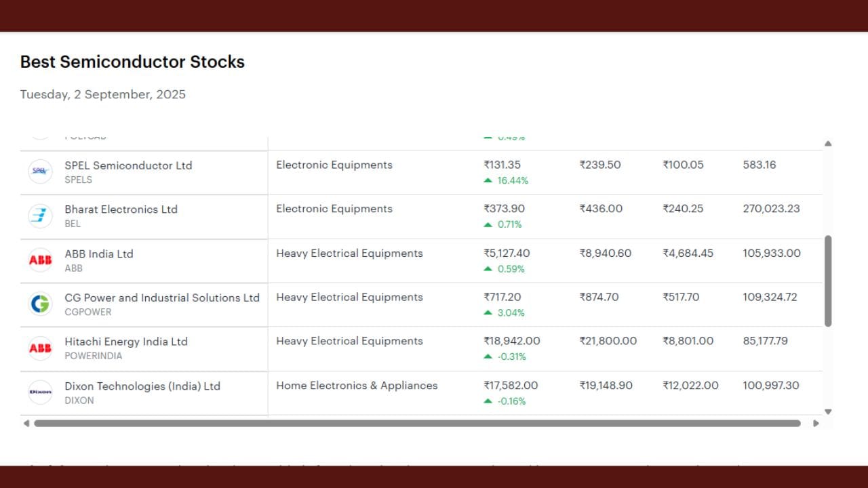Open SPEL Semiconductor Ltd stock link
The image size is (868, 488).
click(128, 165)
